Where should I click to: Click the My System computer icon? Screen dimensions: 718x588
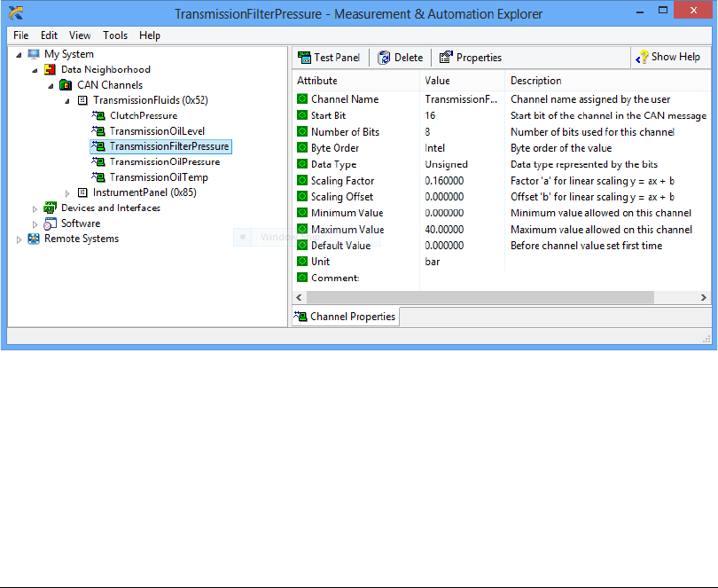34,54
